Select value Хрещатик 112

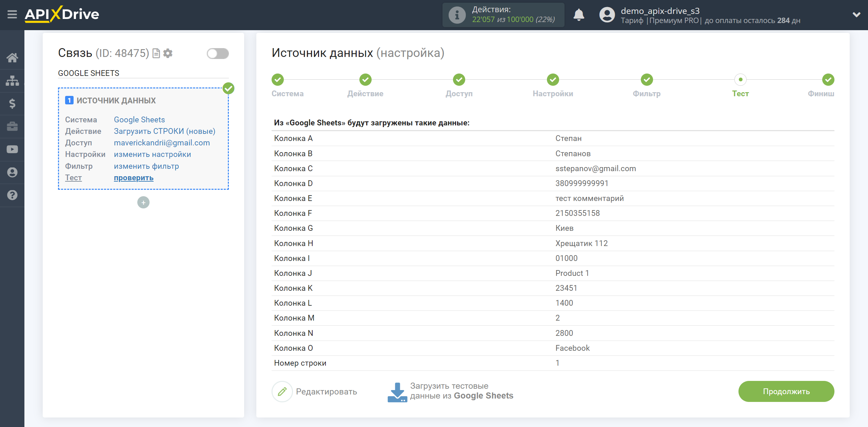coord(581,243)
